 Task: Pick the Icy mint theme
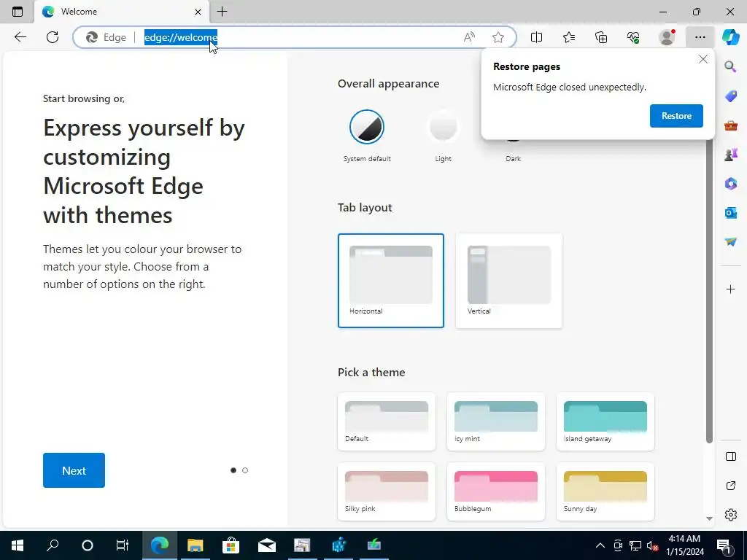(495, 421)
